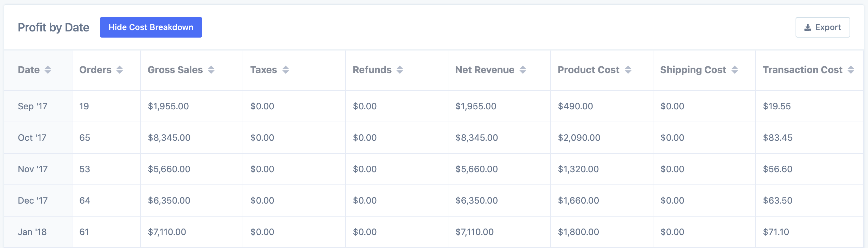Sort by Shipping Cost arrow icon

click(x=735, y=70)
